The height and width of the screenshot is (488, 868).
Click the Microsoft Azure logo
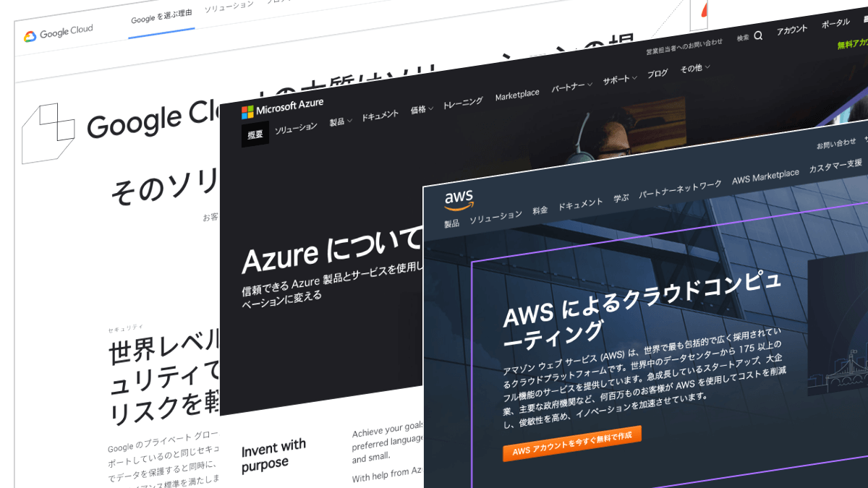(x=282, y=108)
